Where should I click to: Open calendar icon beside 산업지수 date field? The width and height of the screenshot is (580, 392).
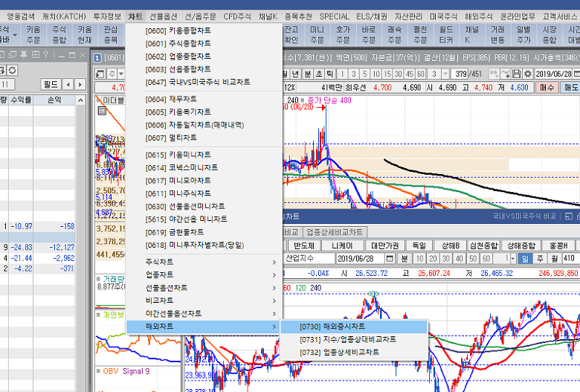(x=389, y=258)
